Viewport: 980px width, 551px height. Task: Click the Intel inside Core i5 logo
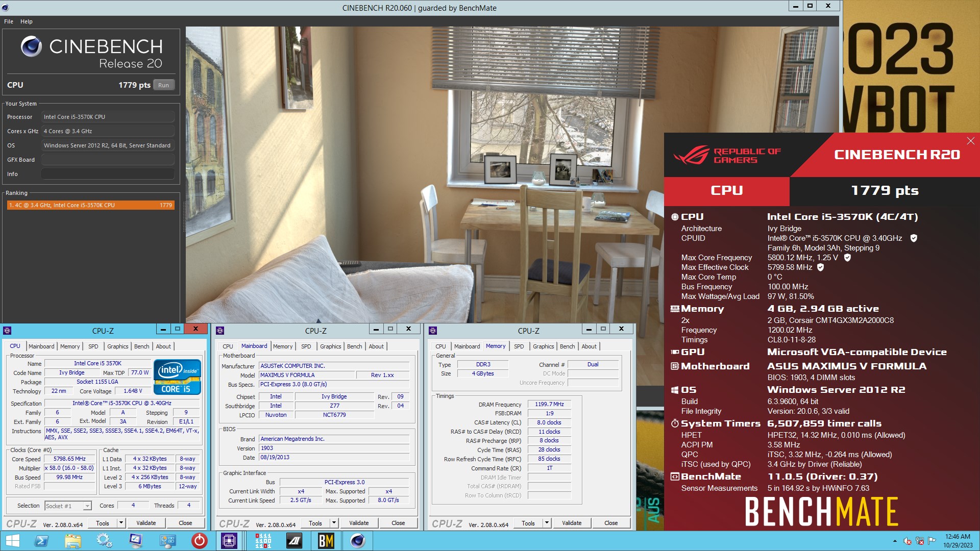pyautogui.click(x=177, y=377)
